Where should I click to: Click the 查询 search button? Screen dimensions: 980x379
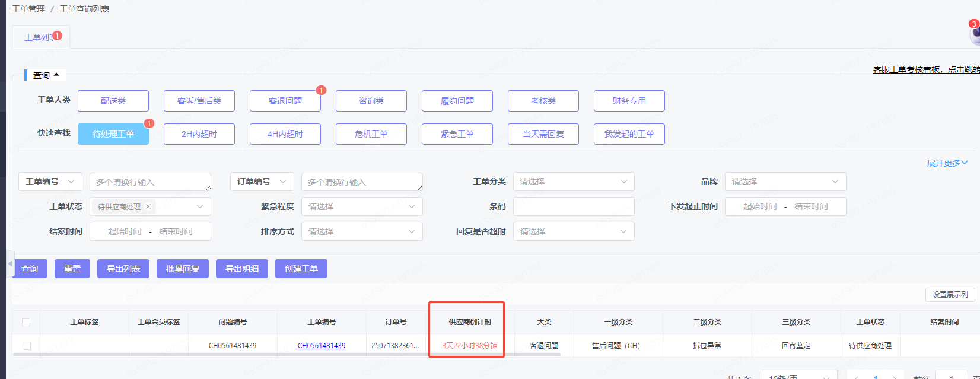coord(30,269)
